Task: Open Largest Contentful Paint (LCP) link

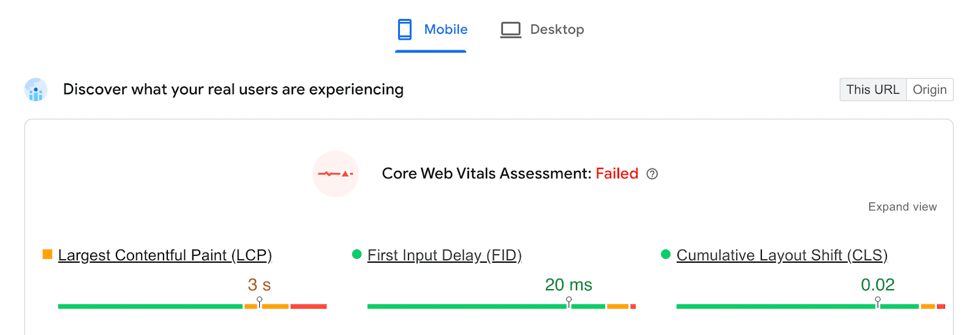Action: point(165,255)
